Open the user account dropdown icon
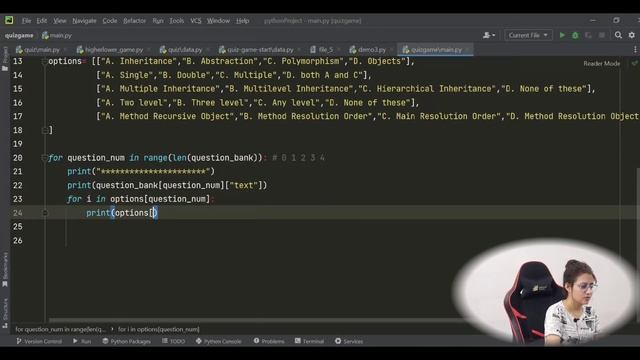 [x=489, y=36]
